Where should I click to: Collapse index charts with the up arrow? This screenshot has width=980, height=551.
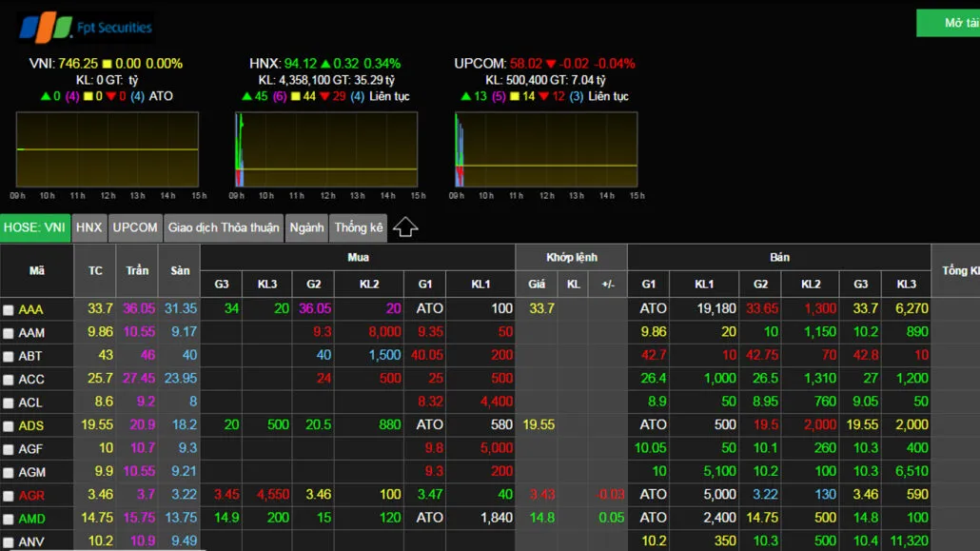click(405, 227)
